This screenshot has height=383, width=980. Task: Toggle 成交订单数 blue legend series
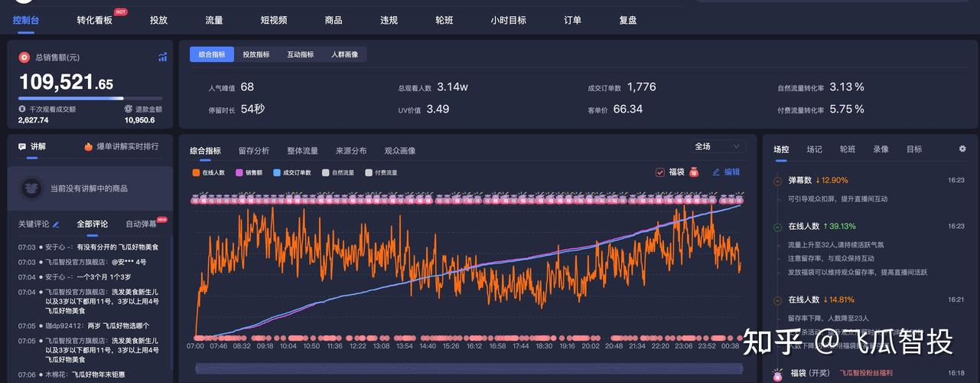(x=292, y=173)
